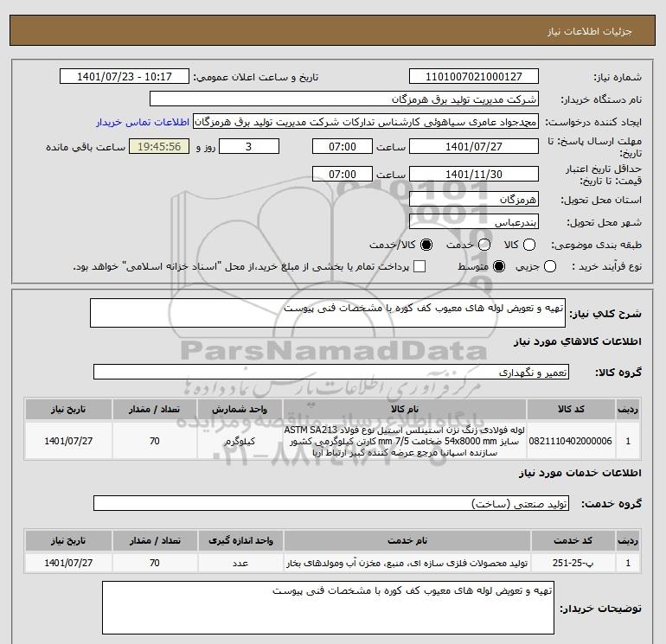Click the نام خدمت column header

[x=407, y=540]
